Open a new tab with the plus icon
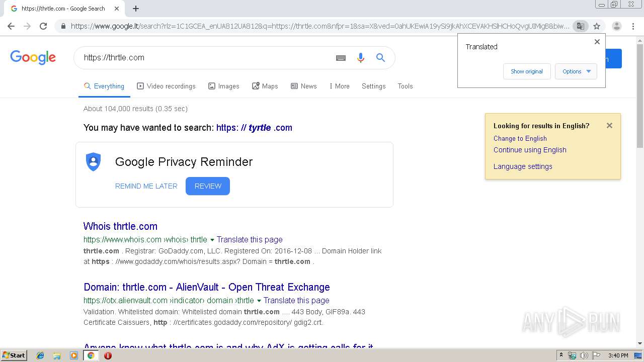Screen dimensions: 644x362 (136, 9)
